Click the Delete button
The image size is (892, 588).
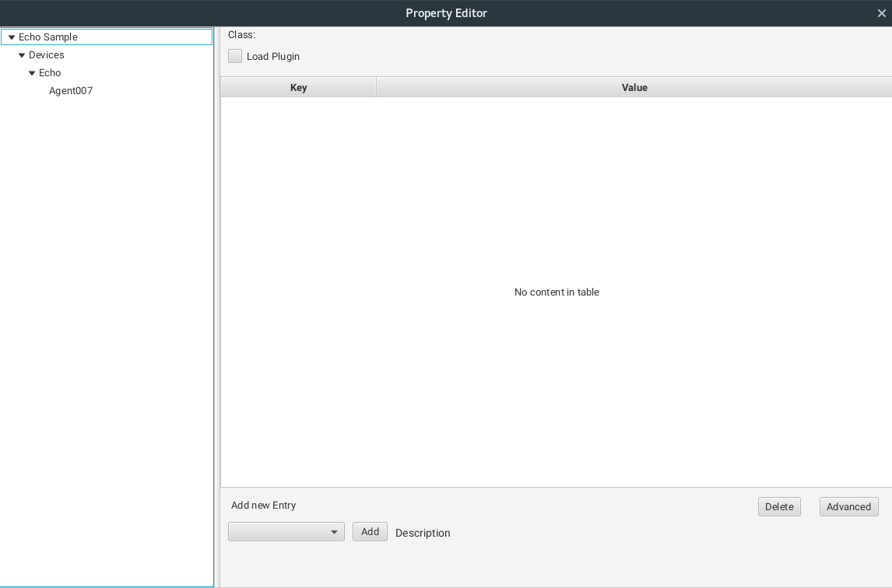tap(779, 506)
